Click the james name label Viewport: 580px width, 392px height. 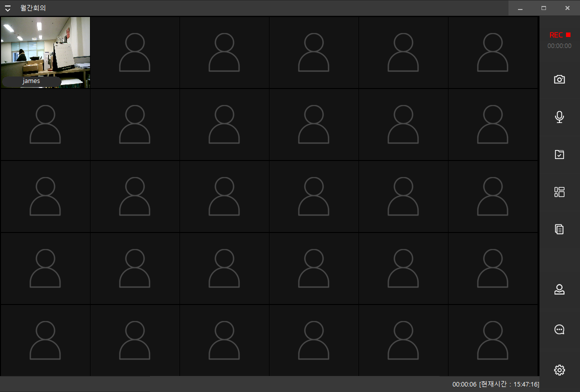click(x=31, y=81)
